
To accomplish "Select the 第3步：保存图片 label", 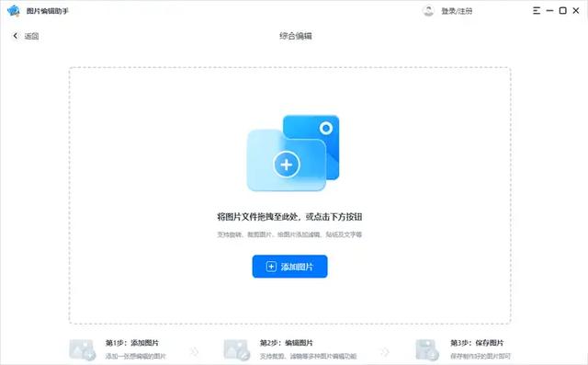I will coord(477,343).
